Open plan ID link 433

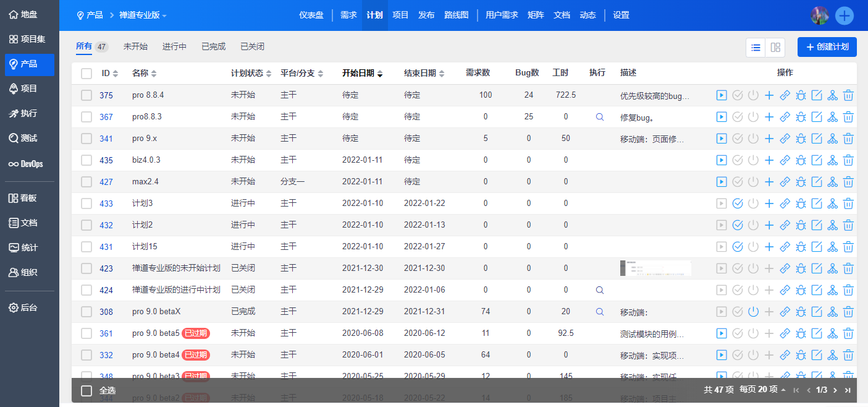click(x=106, y=204)
